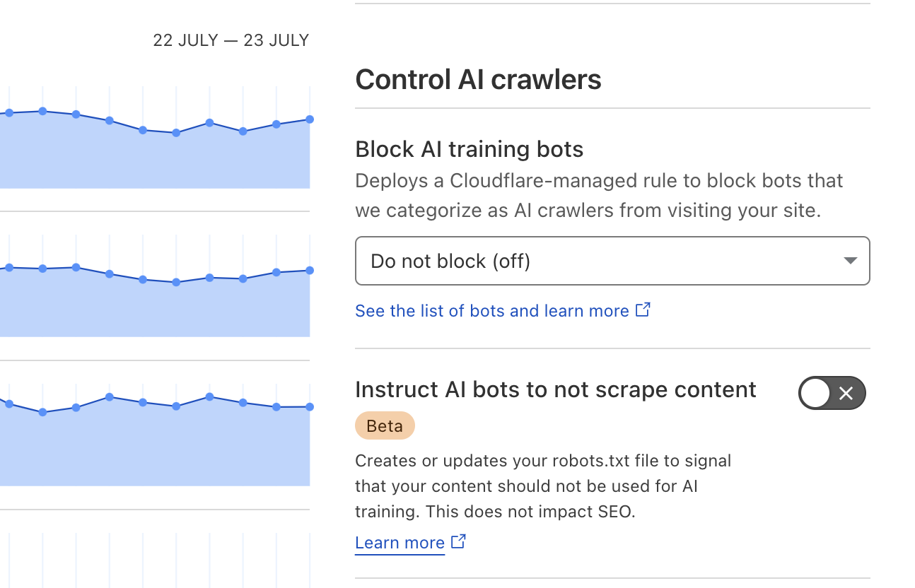Click the orange Beta badge
915x588 pixels.
coord(385,425)
